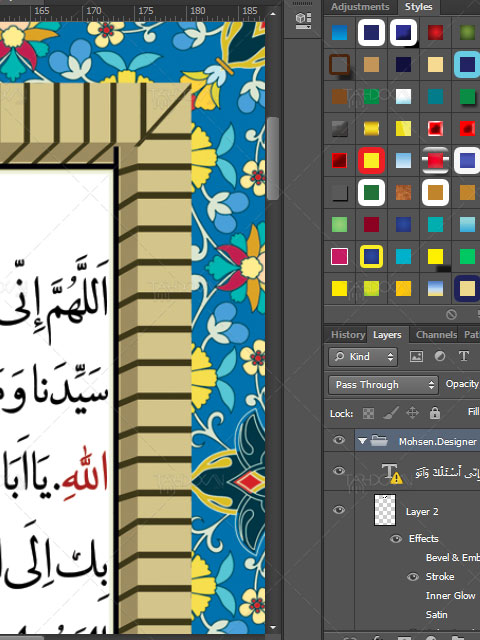Click the text layer T warning icon
This screenshot has width=480, height=640.
click(x=391, y=473)
